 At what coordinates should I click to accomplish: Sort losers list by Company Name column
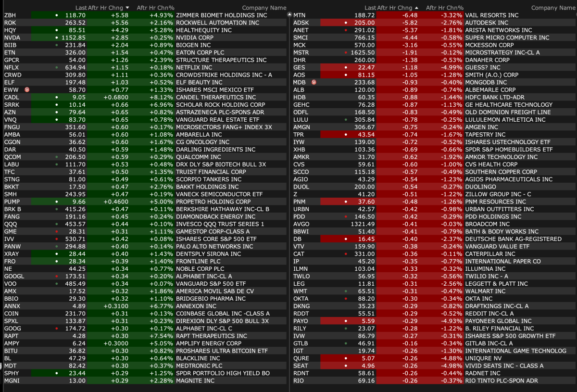tap(552, 8)
